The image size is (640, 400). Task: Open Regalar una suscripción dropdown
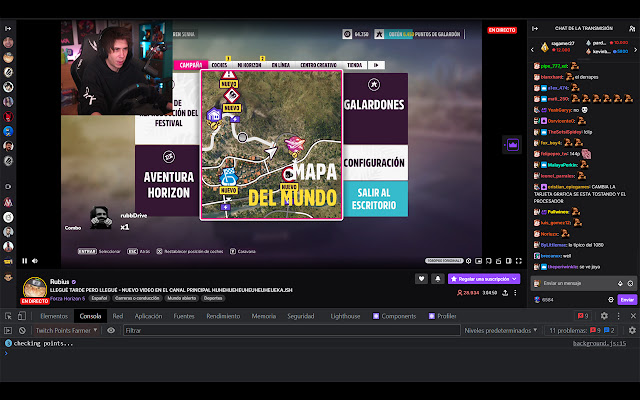click(x=484, y=279)
